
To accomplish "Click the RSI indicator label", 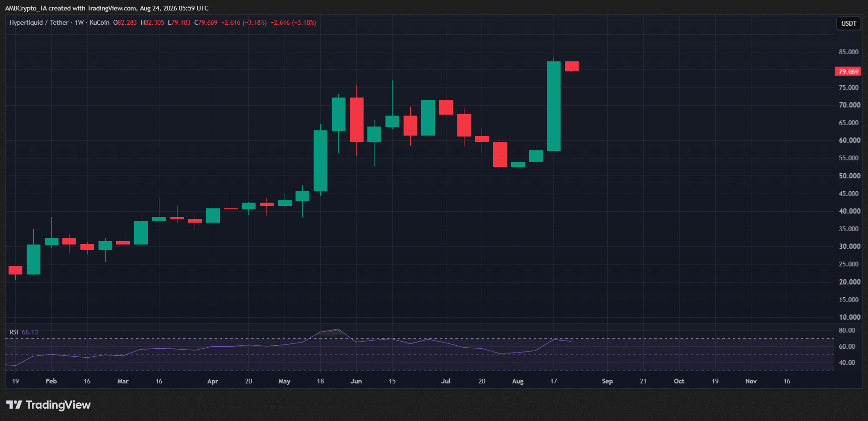I will click(x=14, y=332).
